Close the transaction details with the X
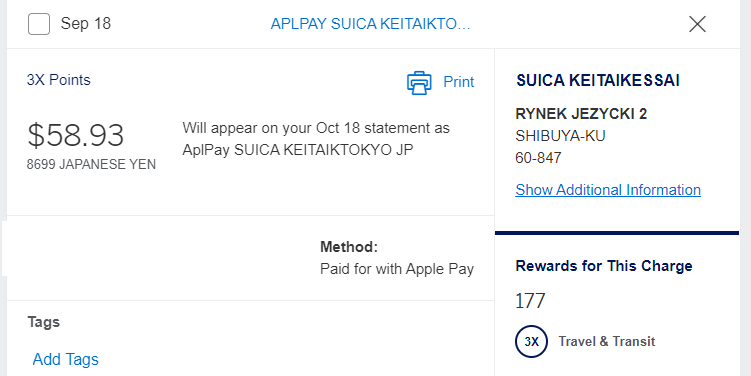 click(697, 24)
